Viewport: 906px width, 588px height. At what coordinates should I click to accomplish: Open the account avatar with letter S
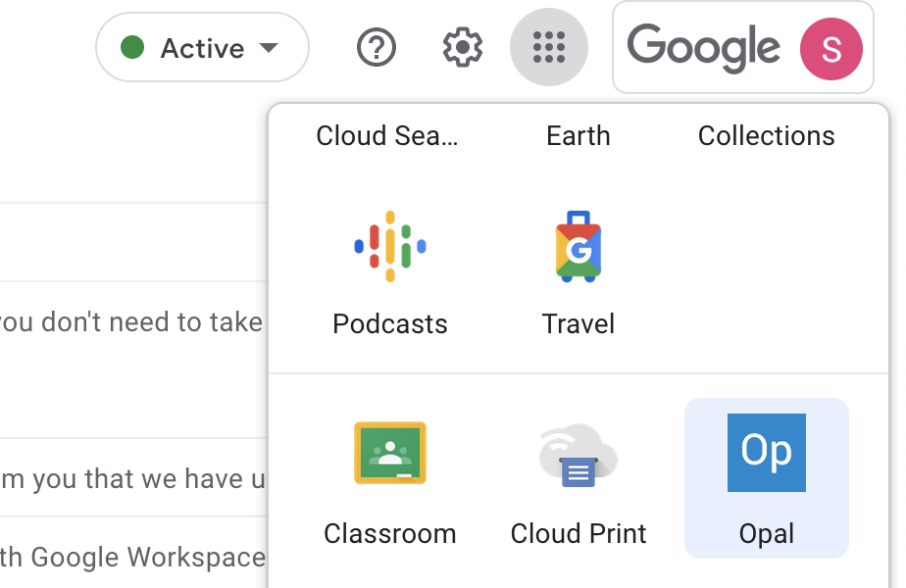click(830, 49)
